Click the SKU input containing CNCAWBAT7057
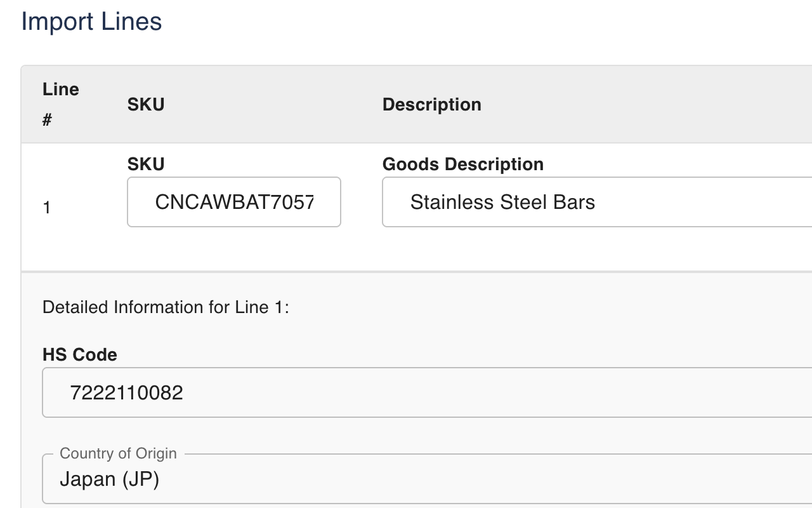The image size is (812, 508). [x=233, y=202]
